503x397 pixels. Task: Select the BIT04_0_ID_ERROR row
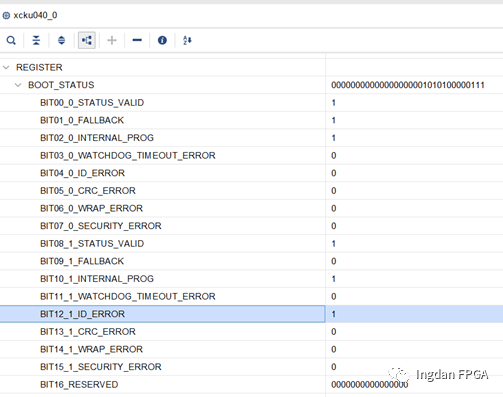point(251,173)
